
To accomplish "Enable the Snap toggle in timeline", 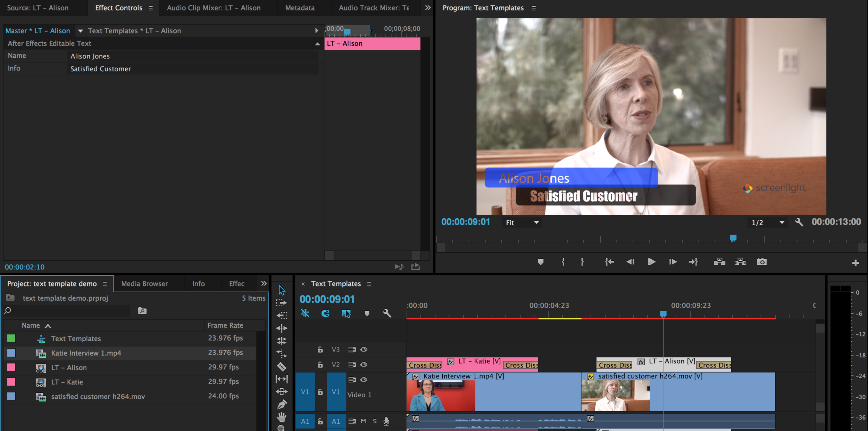I will click(326, 314).
